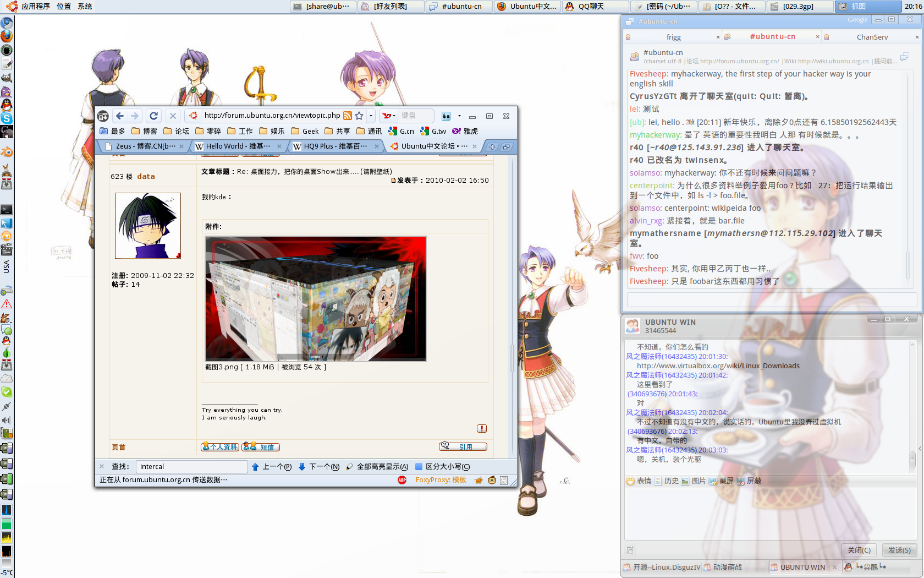Open the 娱乐 bookmark folder
Viewport: 924px width, 578px height.
coord(272,131)
